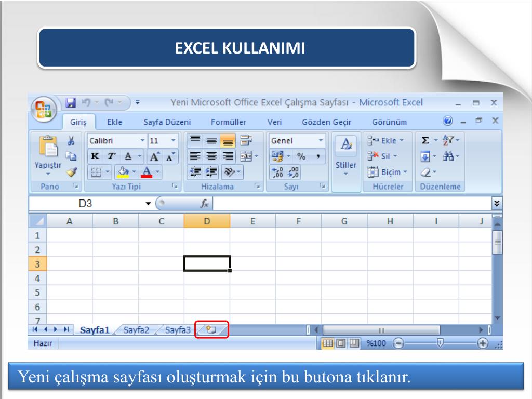Image resolution: width=532 pixels, height=399 pixels.
Task: Save the workbook with the floppy disk icon
Action: pos(71,102)
